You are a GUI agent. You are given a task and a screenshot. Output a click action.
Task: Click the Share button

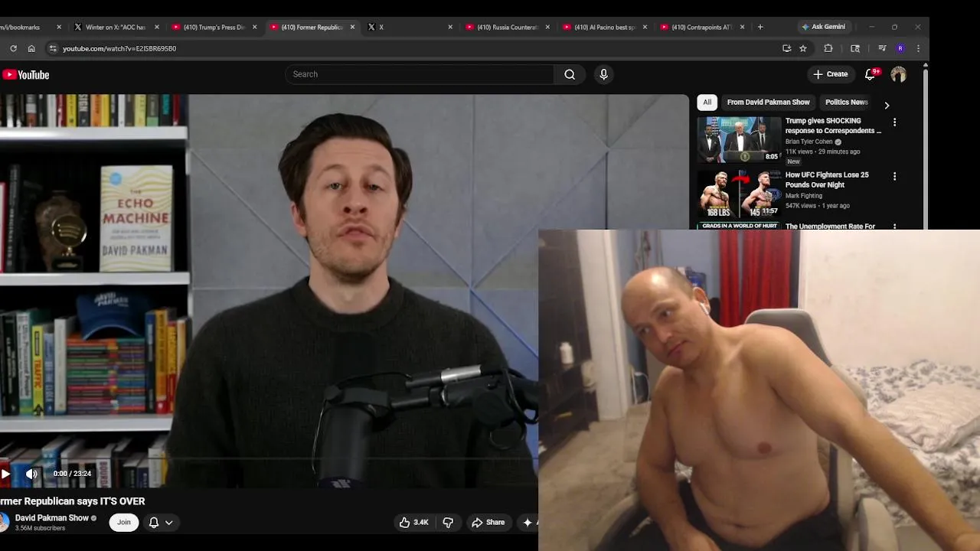[488, 523]
